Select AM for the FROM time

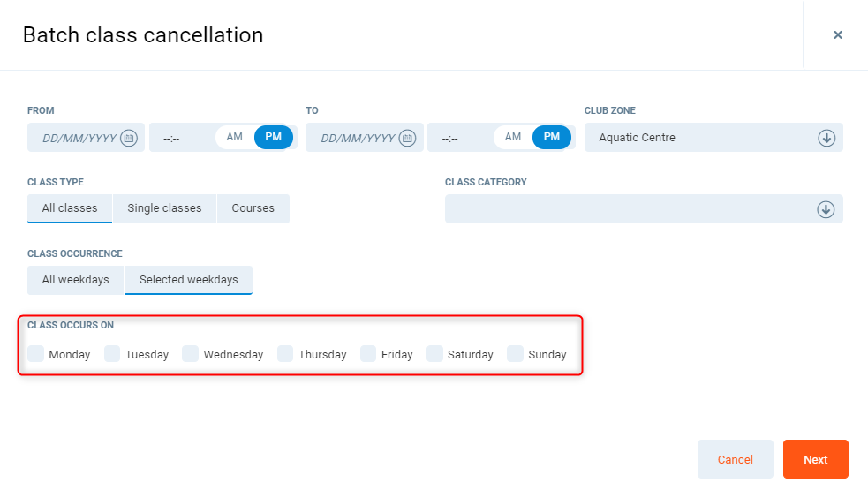click(x=234, y=137)
